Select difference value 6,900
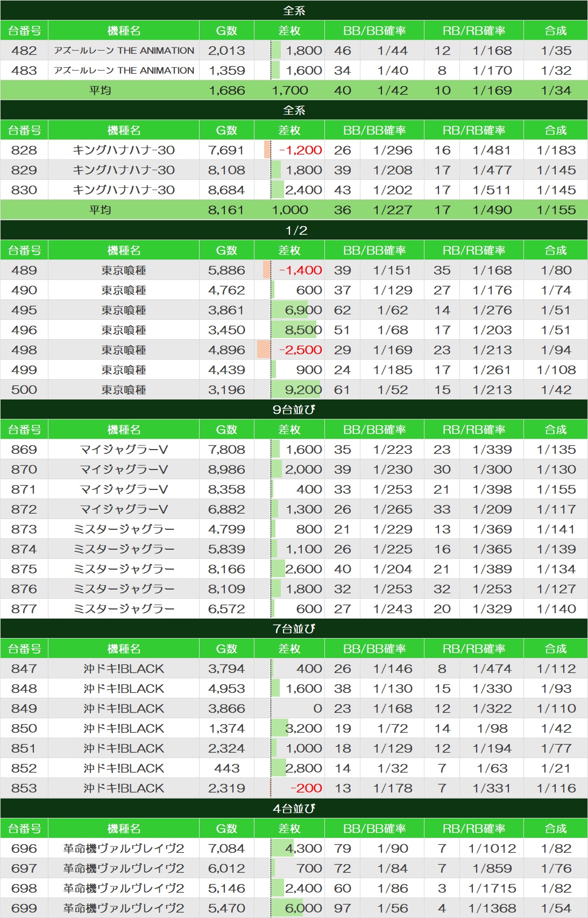 point(303,310)
